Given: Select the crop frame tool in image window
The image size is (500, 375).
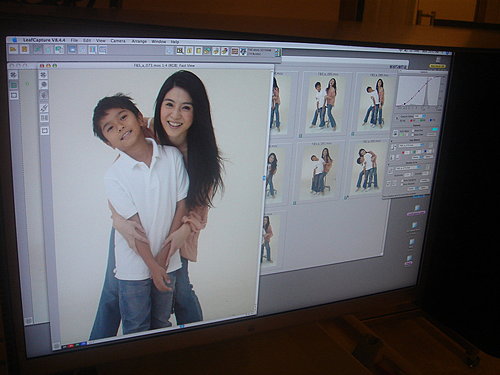Looking at the screenshot, I should 45,131.
